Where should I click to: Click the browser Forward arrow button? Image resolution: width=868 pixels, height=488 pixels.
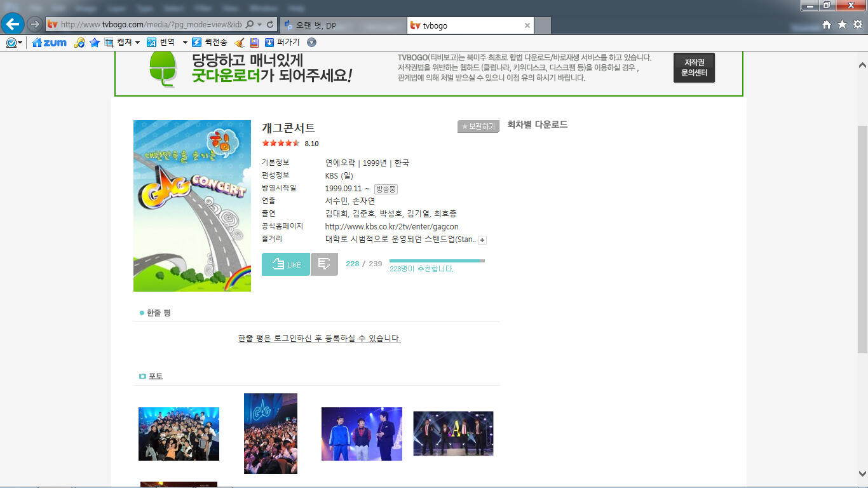coord(34,24)
